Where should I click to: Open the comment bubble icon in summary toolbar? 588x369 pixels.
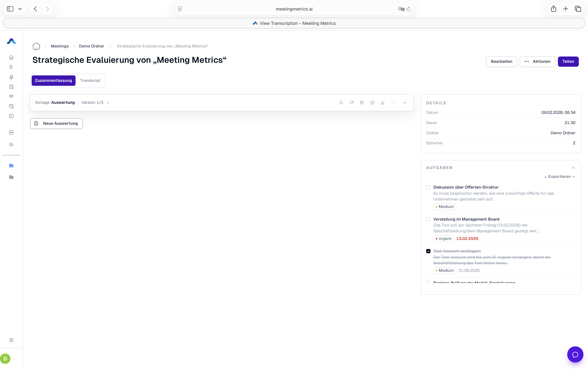(x=372, y=103)
